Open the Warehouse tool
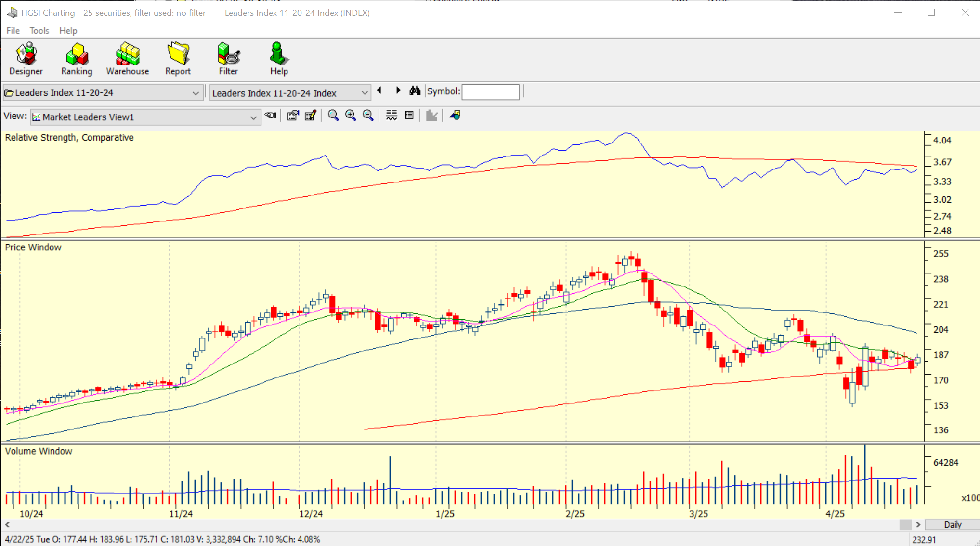980x546 pixels. tap(128, 59)
